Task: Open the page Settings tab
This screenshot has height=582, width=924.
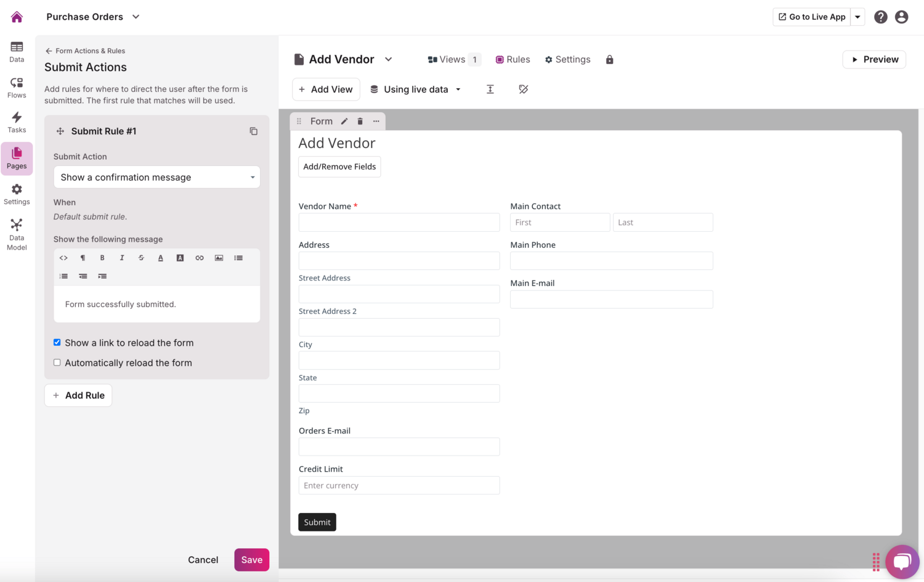Action: [x=567, y=59]
